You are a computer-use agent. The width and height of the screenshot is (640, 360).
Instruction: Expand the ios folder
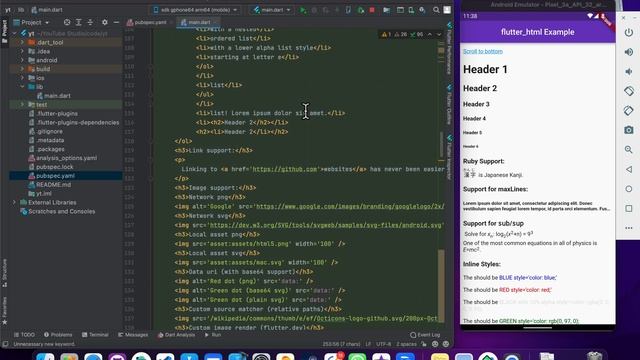click(22, 78)
